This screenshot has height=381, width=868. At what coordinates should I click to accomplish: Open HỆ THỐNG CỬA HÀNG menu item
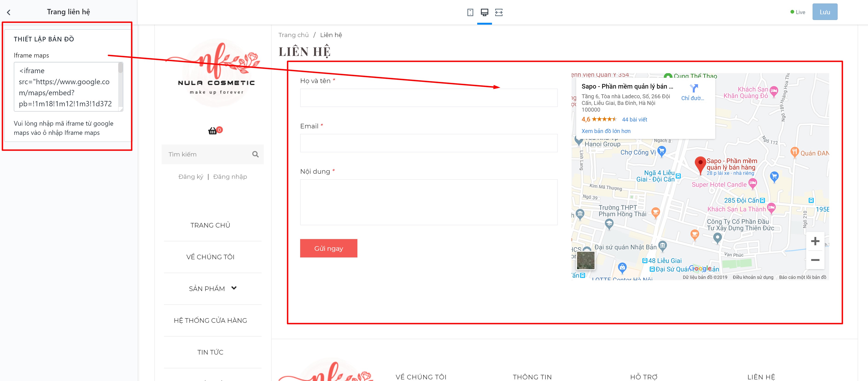210,320
